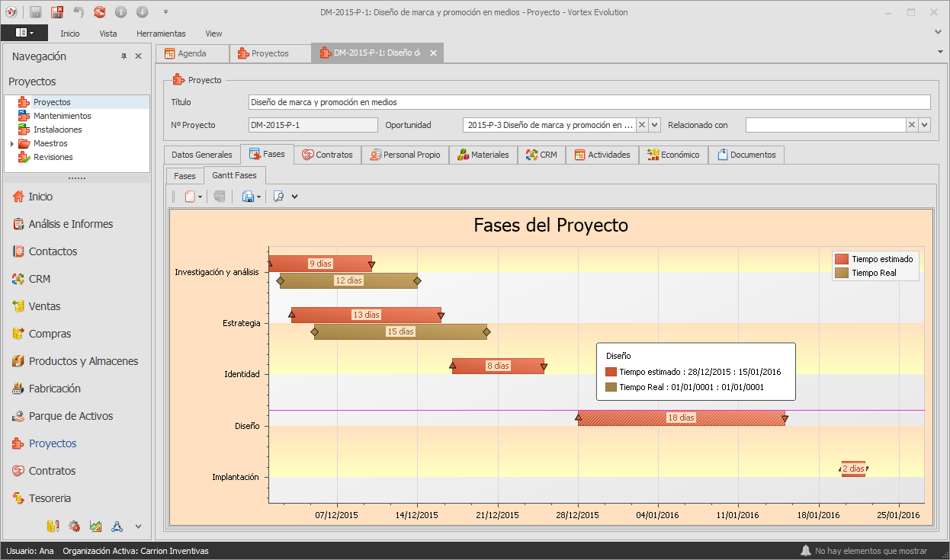
Task: Click the coins and pen icon in navigation footer
Action: tap(53, 526)
